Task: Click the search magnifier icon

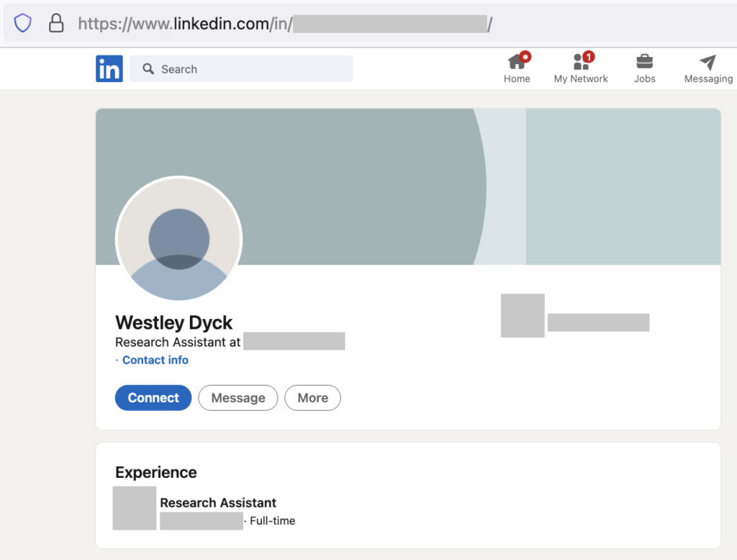Action: [x=148, y=68]
